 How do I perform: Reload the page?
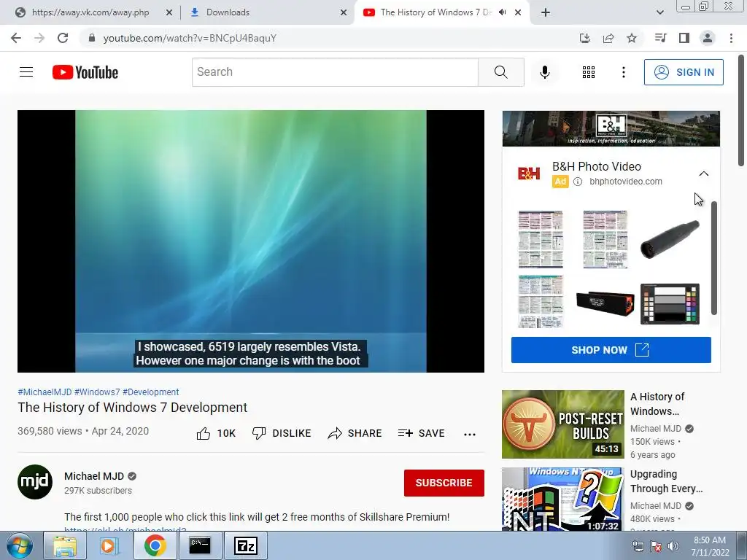(63, 38)
